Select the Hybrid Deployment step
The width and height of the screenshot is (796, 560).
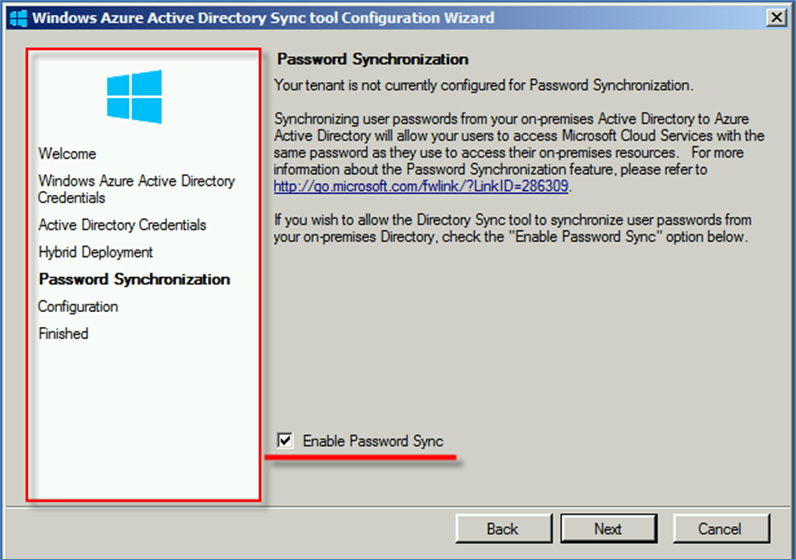click(95, 252)
